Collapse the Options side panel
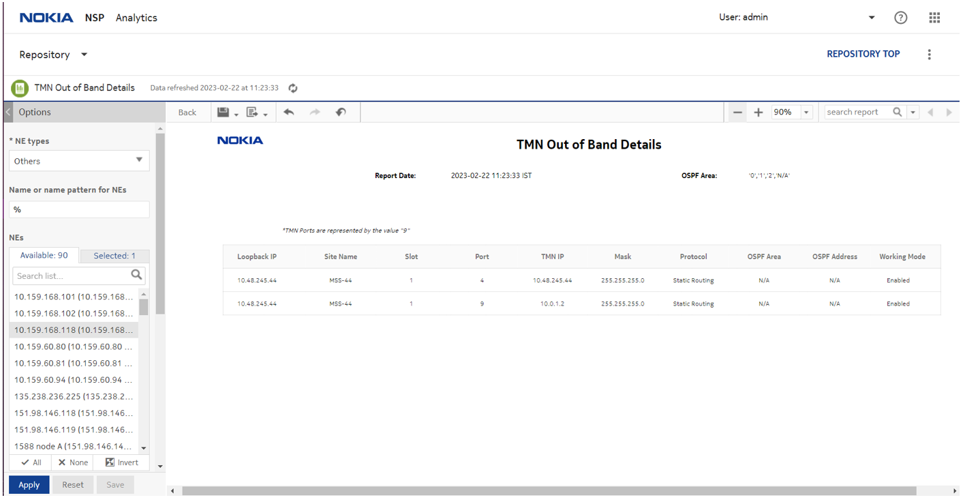The width and height of the screenshot is (980, 502). click(x=8, y=112)
